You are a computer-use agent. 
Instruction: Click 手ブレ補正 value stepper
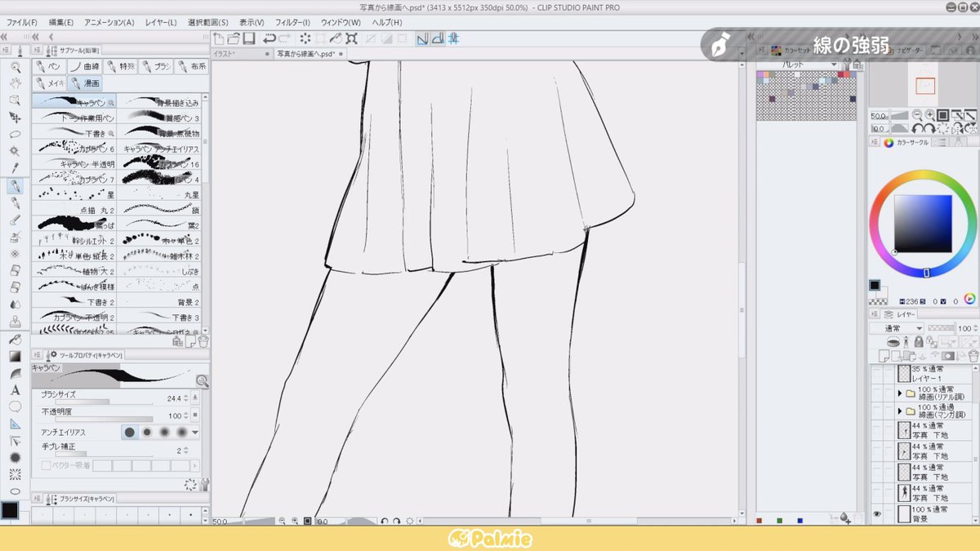coord(185,451)
